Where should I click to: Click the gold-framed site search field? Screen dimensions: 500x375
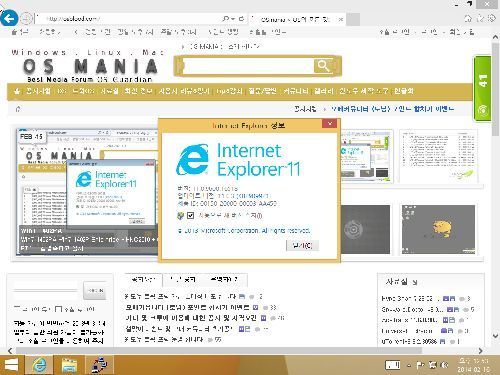248,66
